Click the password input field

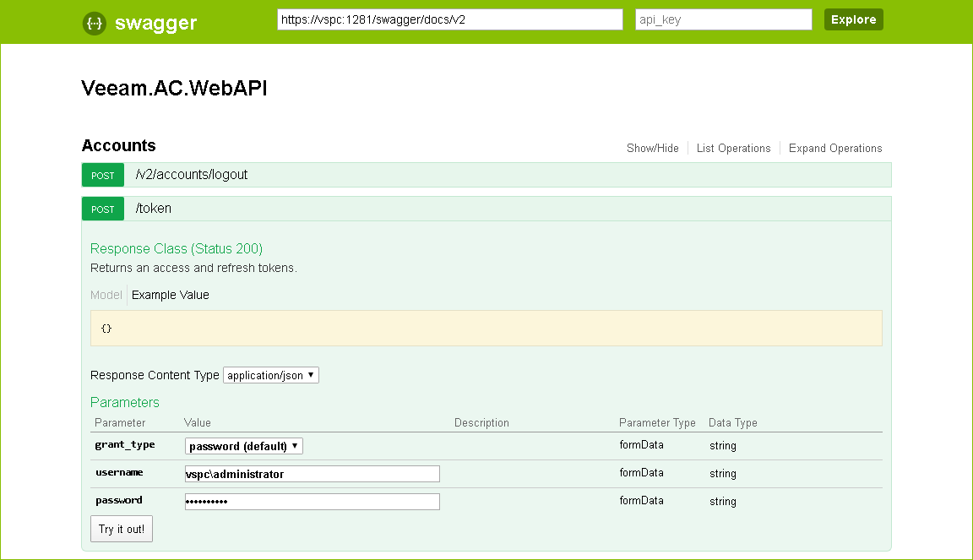tap(313, 502)
